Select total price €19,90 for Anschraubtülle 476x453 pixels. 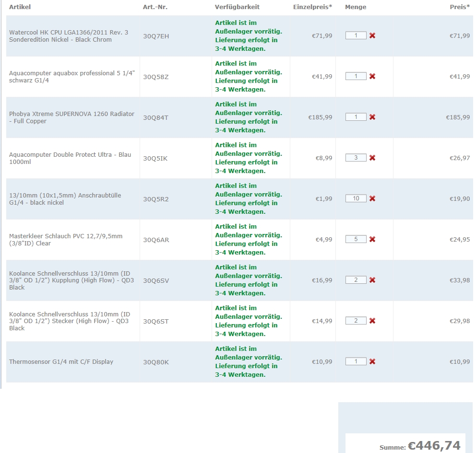pos(460,199)
